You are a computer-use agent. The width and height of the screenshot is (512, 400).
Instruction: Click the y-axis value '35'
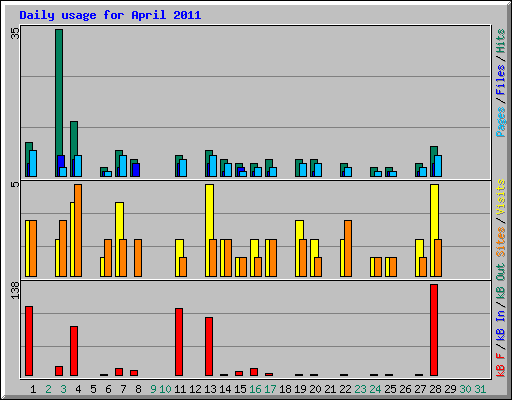coord(15,33)
